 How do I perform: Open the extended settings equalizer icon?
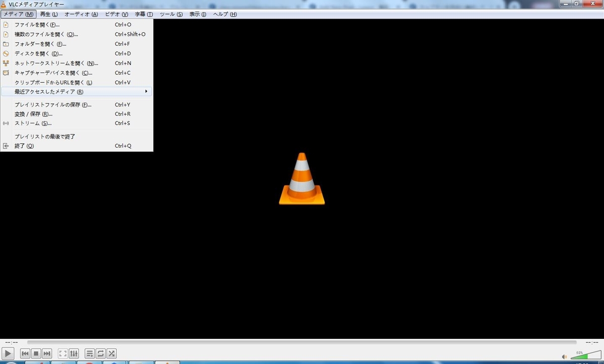point(74,354)
